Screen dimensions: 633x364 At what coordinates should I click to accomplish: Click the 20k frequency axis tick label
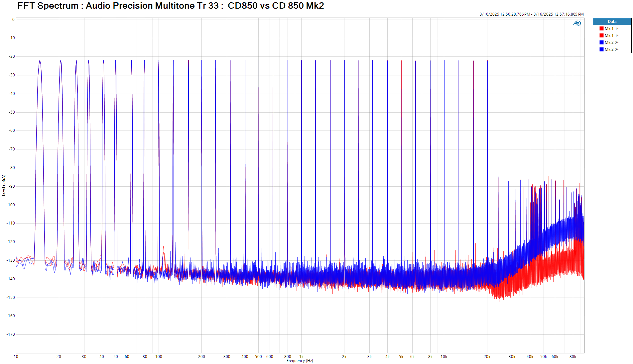(x=487, y=357)
